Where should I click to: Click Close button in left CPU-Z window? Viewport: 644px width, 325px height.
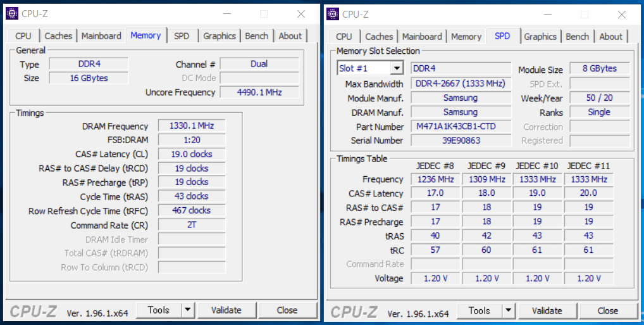(287, 310)
